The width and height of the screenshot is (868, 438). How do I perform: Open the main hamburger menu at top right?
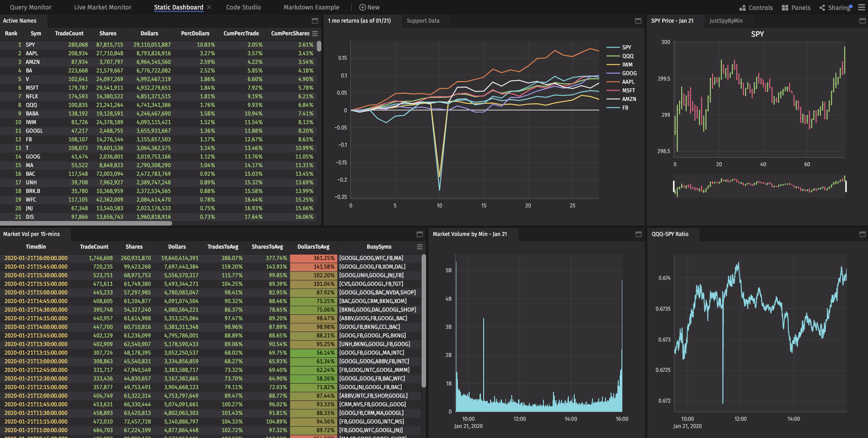862,7
